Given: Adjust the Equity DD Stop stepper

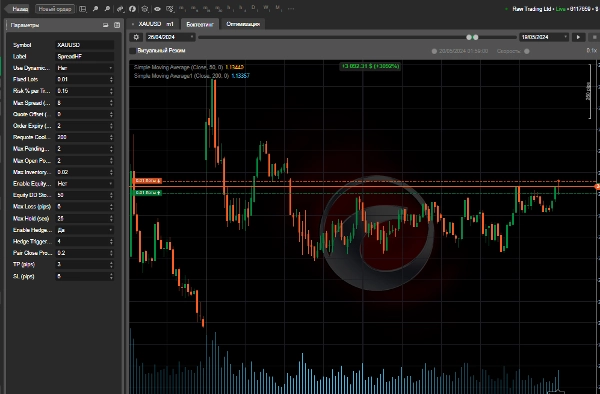Looking at the screenshot, I should [x=111, y=195].
